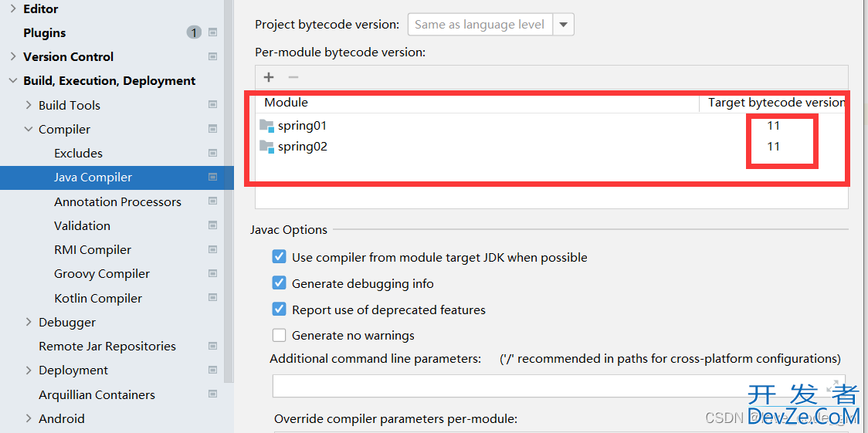Click the project-level icon beside Build Tools
868x433 pixels.
(212, 105)
